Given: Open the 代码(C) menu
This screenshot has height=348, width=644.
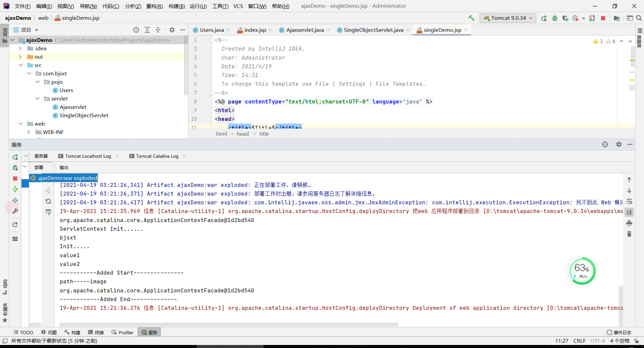Looking at the screenshot, I should (111, 6).
